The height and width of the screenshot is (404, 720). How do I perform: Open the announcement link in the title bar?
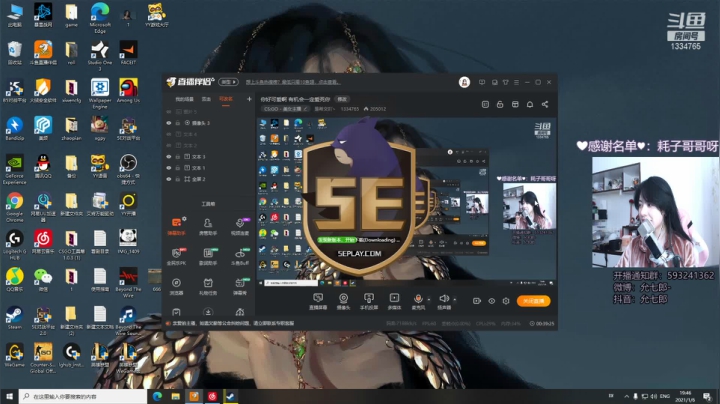[x=293, y=82]
